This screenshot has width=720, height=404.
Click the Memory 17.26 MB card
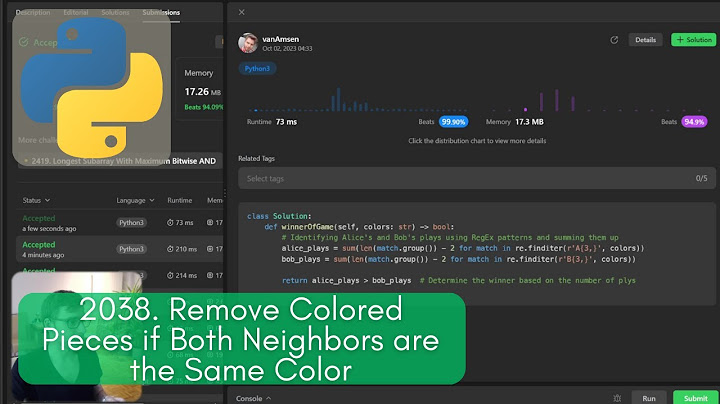point(200,90)
